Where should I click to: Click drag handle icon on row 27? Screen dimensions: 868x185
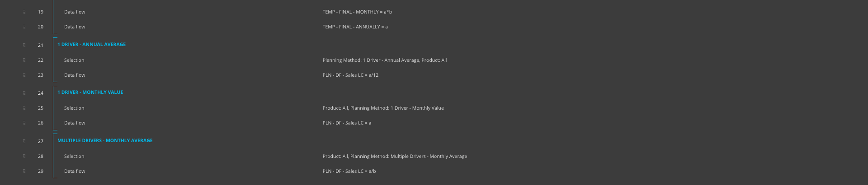click(24, 141)
